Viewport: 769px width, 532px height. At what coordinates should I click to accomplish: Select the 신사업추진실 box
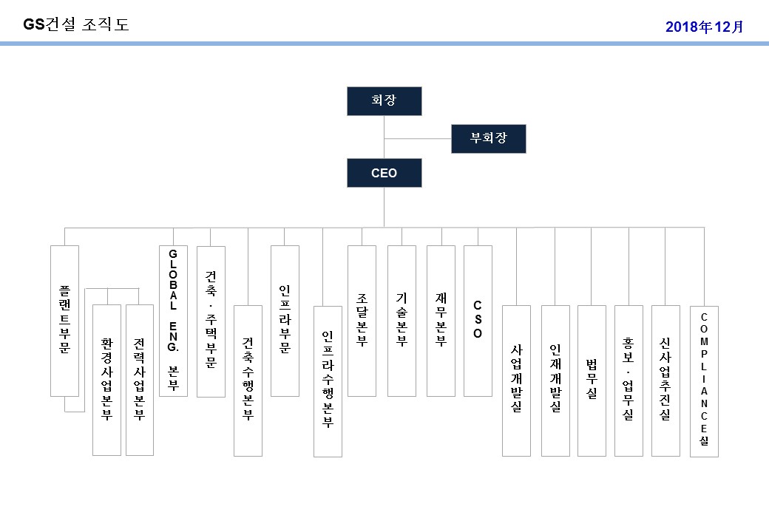click(665, 381)
